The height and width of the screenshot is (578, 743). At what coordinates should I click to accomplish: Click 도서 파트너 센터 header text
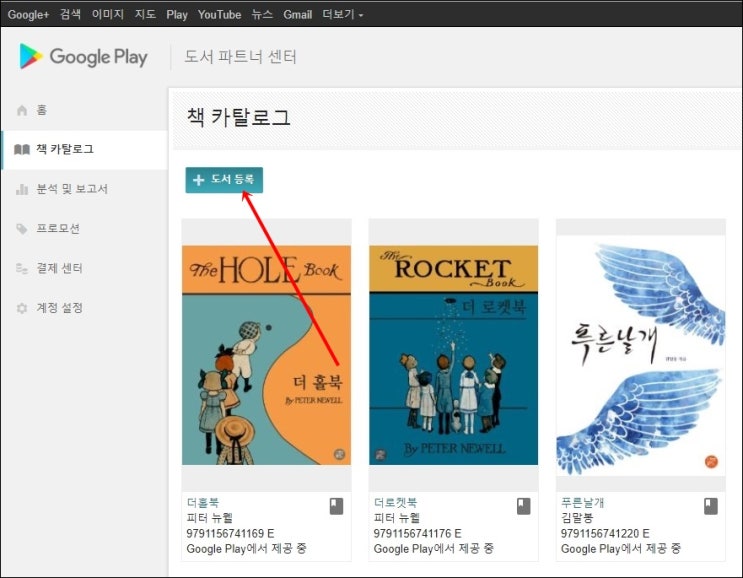240,57
